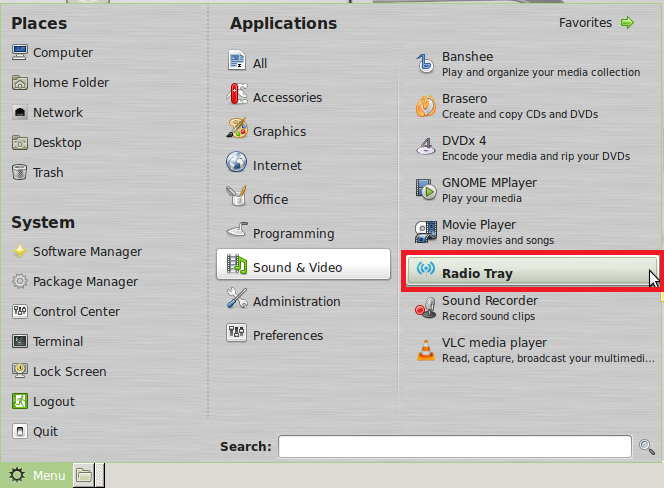Click the 'Play movies and songs' text
Image resolution: width=664 pixels, height=488 pixels.
(x=498, y=240)
